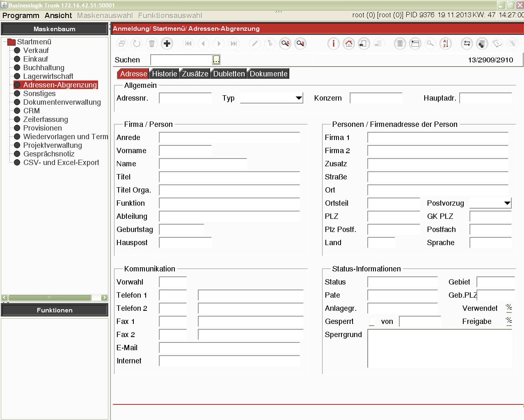This screenshot has width=524, height=420.
Task: Open the Typ dropdown
Action: click(x=299, y=98)
